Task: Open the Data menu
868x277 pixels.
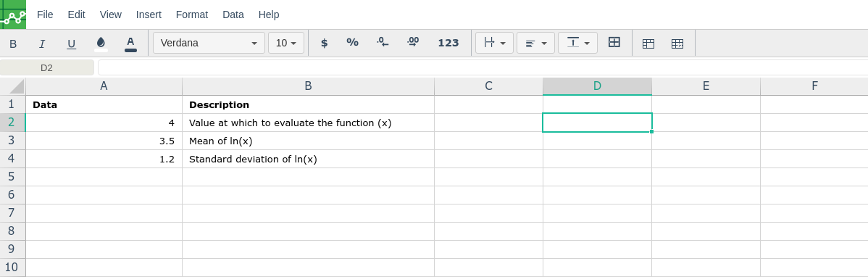Action: tap(233, 15)
